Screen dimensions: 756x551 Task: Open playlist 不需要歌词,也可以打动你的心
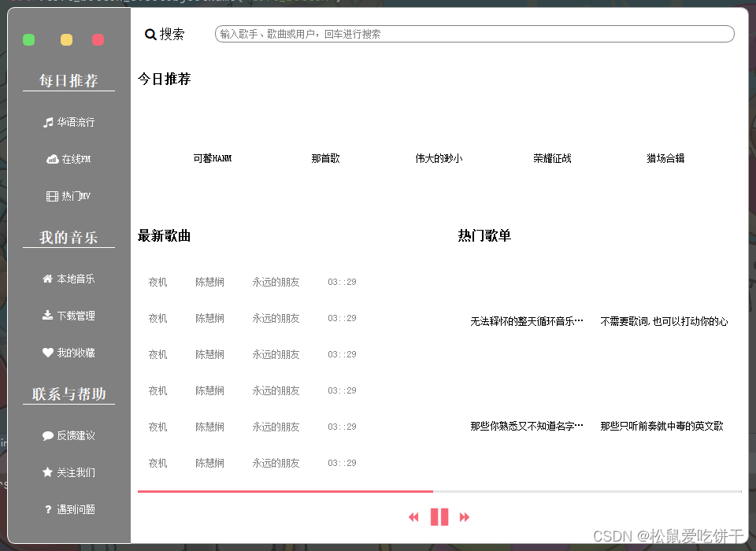click(x=664, y=321)
